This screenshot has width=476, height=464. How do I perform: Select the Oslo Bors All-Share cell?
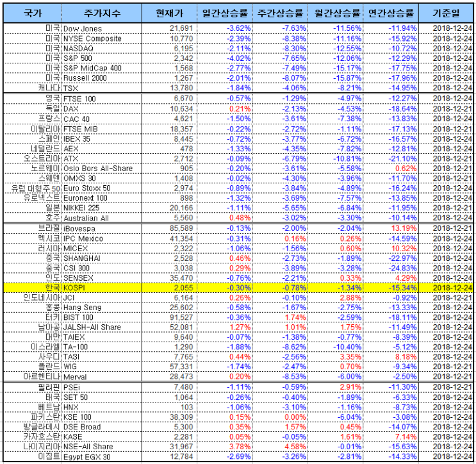click(x=102, y=168)
